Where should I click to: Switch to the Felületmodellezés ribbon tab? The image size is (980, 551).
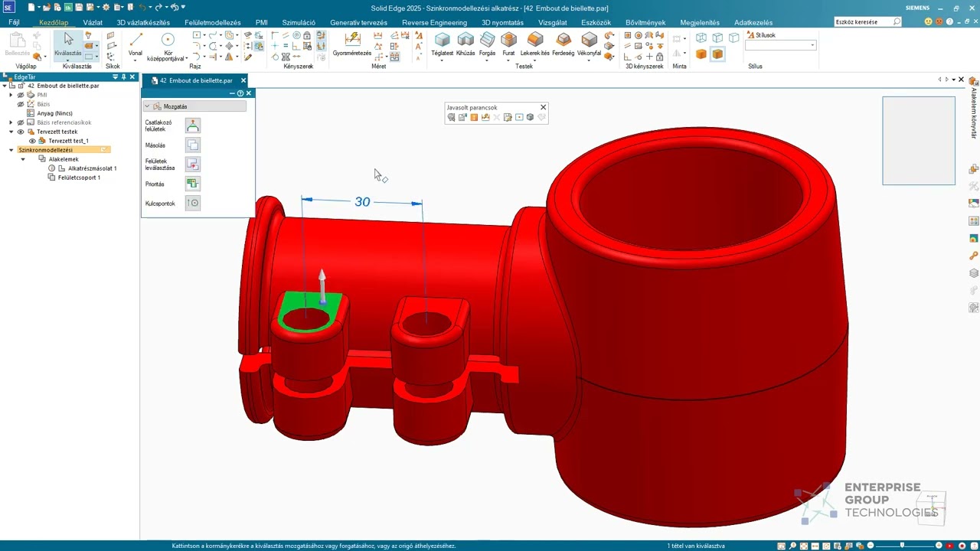click(x=213, y=22)
